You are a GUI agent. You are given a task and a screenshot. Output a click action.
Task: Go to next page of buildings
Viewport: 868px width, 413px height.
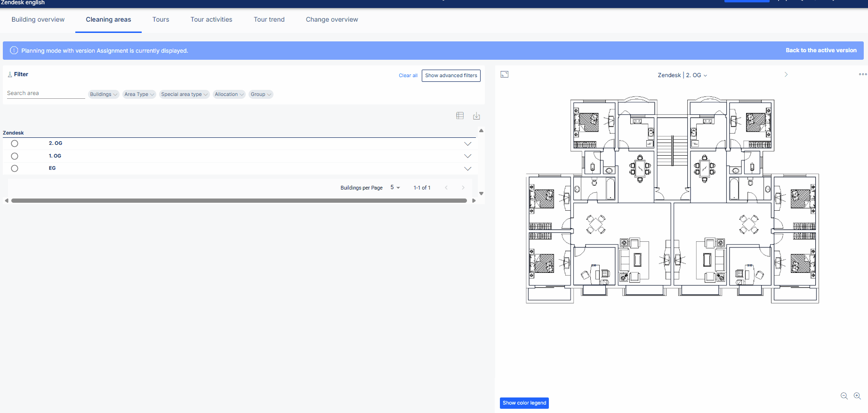click(x=463, y=188)
